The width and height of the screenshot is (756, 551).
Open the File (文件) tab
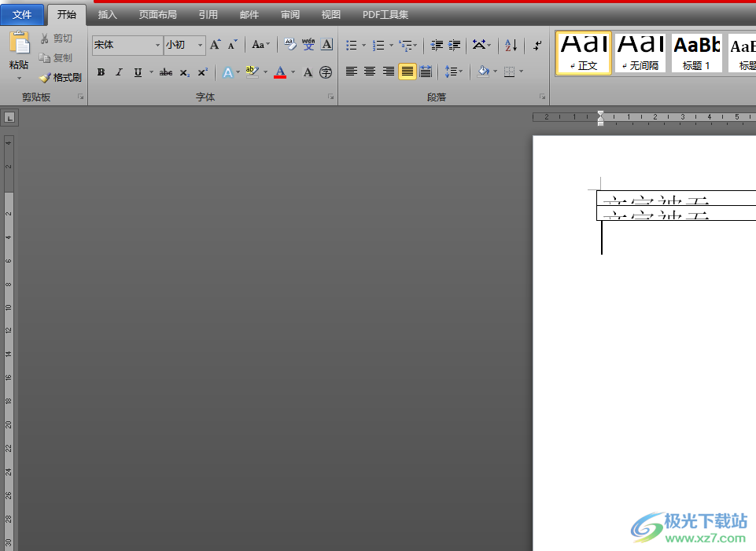click(22, 15)
